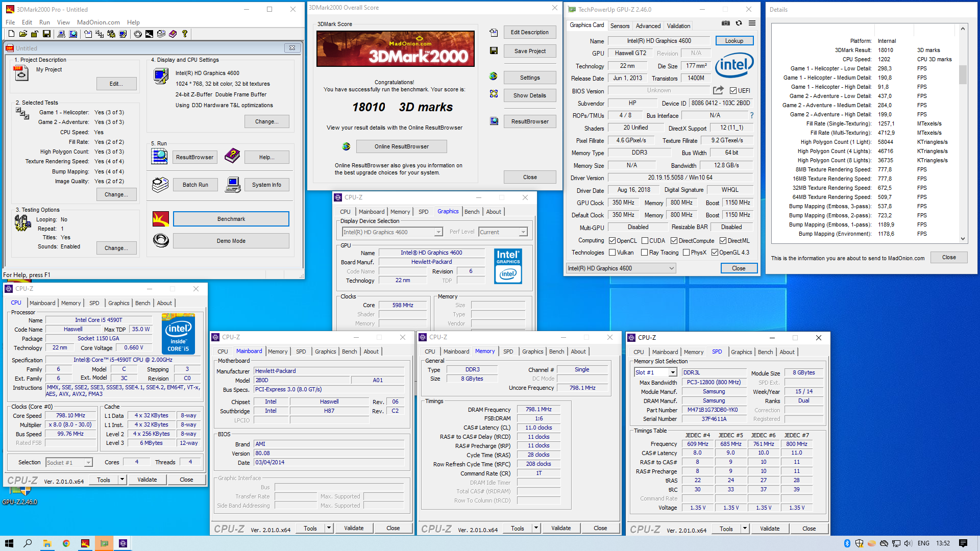The image size is (980, 551).
Task: Click the Details window vertical scrollbar thumb
Action: click(x=963, y=74)
